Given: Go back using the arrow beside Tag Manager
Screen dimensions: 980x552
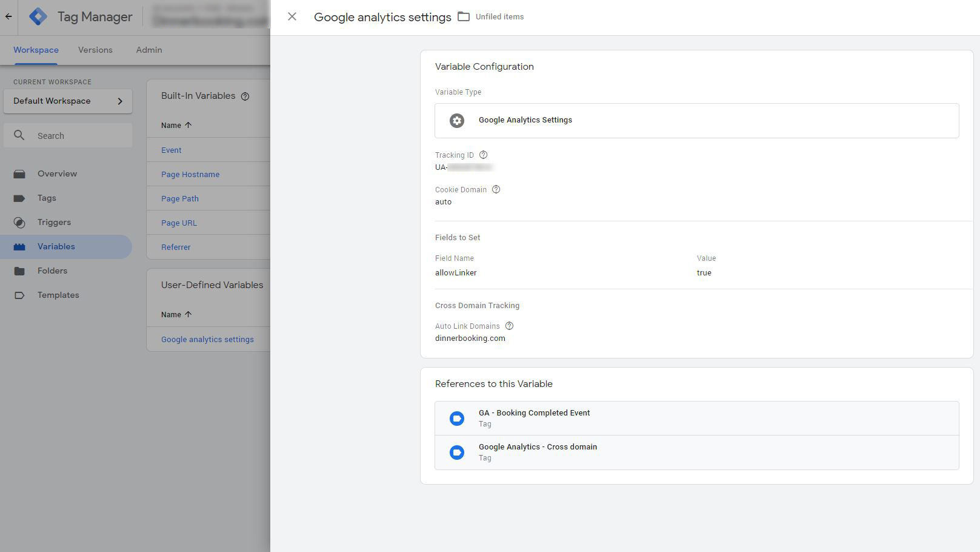Looking at the screenshot, I should pos(8,17).
